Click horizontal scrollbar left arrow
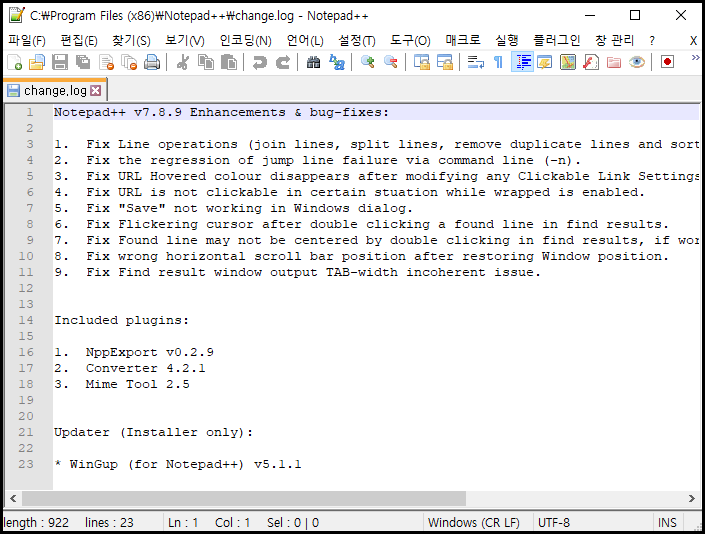Screen dimensions: 705x534 click(x=13, y=498)
